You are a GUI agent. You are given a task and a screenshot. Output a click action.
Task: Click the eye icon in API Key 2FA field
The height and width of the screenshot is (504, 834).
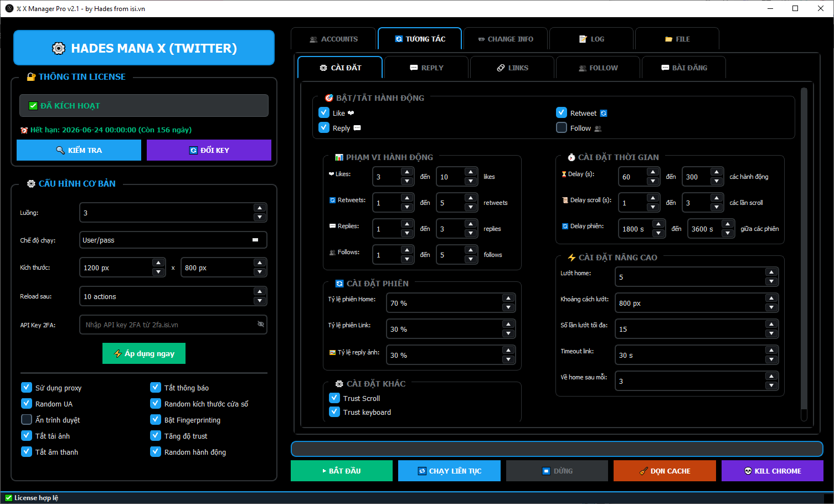pos(260,324)
